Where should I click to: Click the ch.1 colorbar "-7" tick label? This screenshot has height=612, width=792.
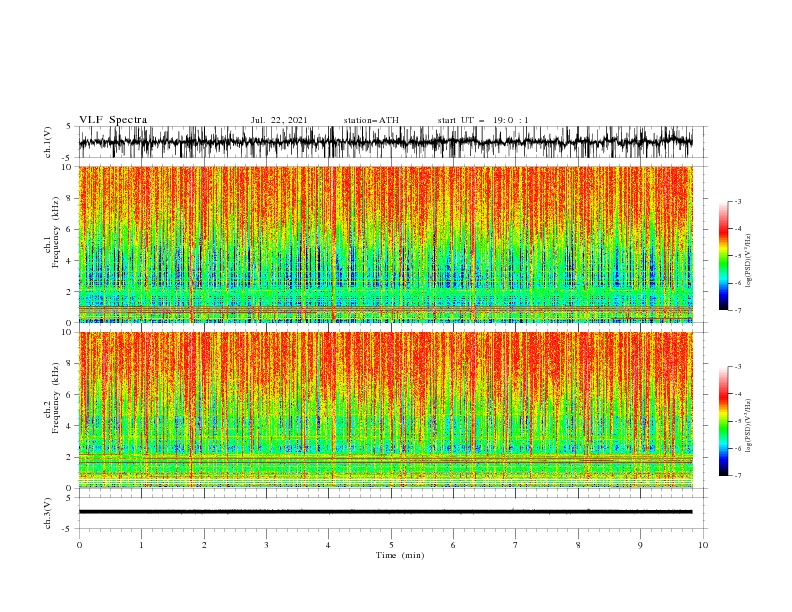[x=738, y=310]
